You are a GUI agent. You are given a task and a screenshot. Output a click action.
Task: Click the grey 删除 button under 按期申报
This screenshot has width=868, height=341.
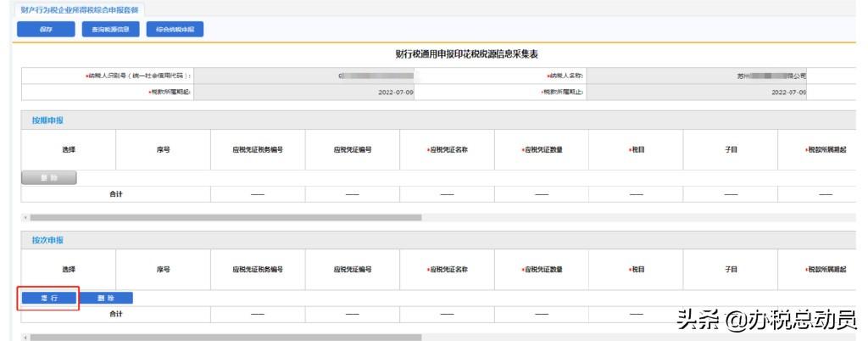(x=48, y=177)
